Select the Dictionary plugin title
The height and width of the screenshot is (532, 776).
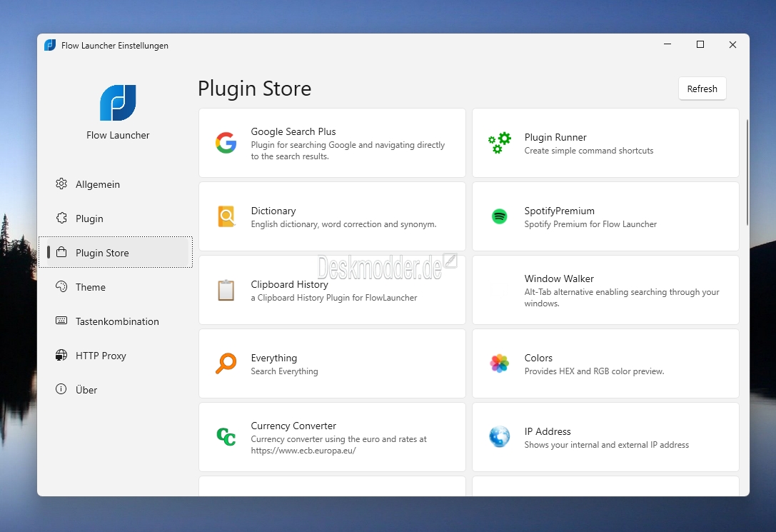[273, 211]
